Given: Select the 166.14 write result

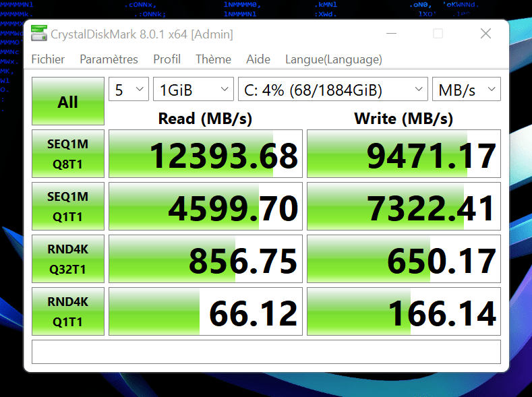Looking at the screenshot, I should [x=404, y=311].
